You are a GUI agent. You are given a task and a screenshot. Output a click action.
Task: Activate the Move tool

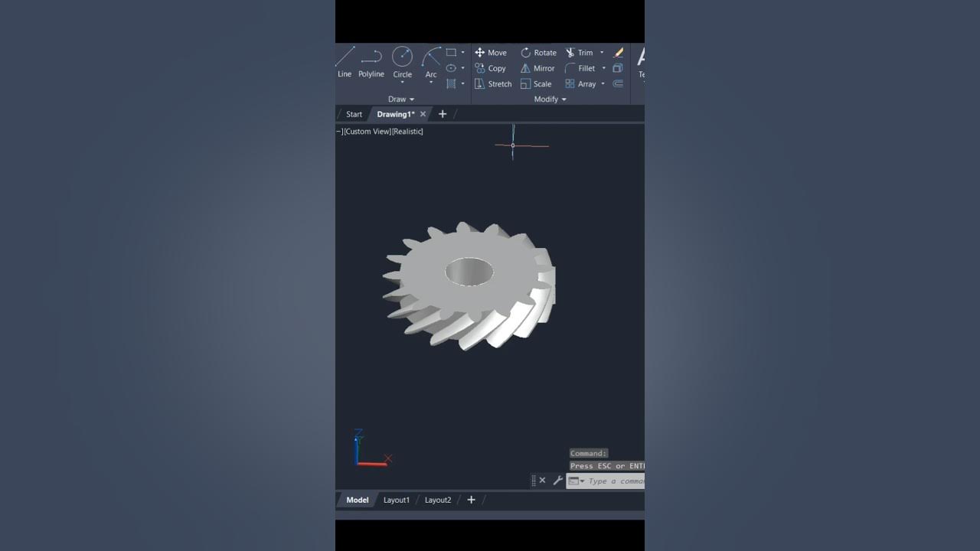pos(491,53)
